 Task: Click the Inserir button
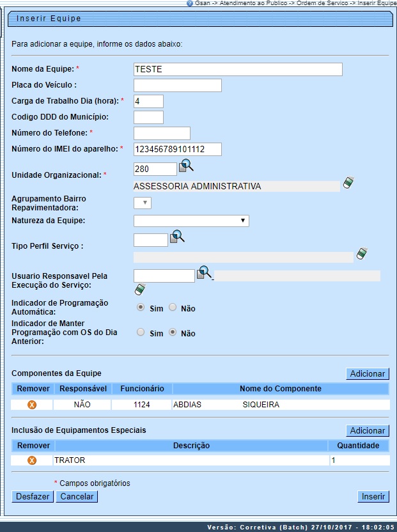tap(373, 496)
